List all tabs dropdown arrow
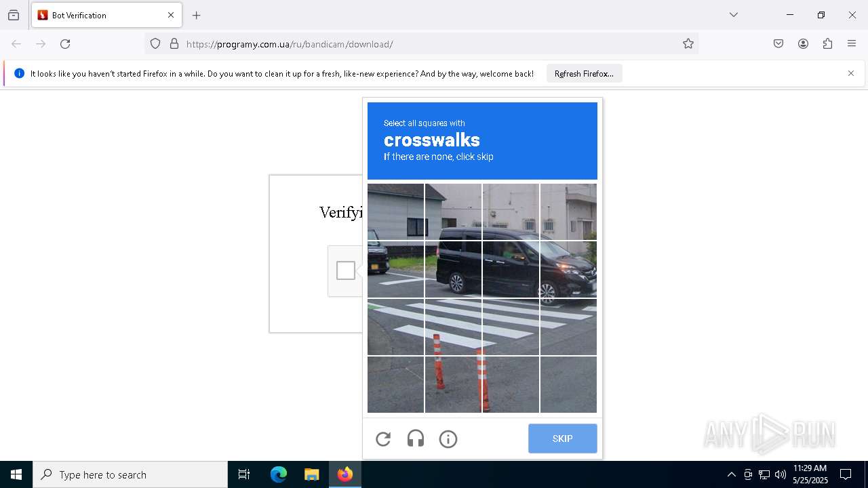Screen dimensions: 868x488 (734, 15)
